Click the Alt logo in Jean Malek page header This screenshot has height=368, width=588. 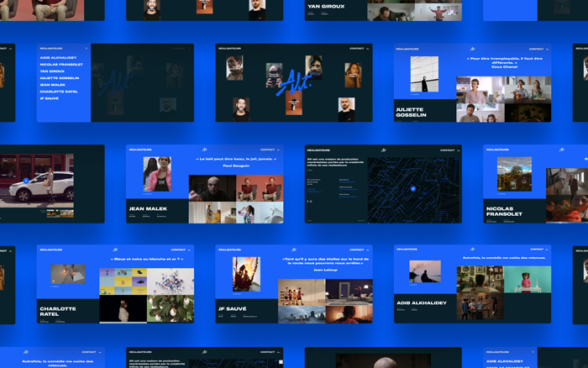coord(204,150)
